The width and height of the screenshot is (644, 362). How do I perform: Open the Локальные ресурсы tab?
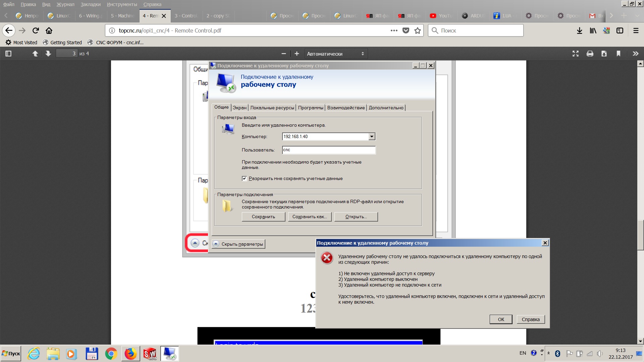272,108
